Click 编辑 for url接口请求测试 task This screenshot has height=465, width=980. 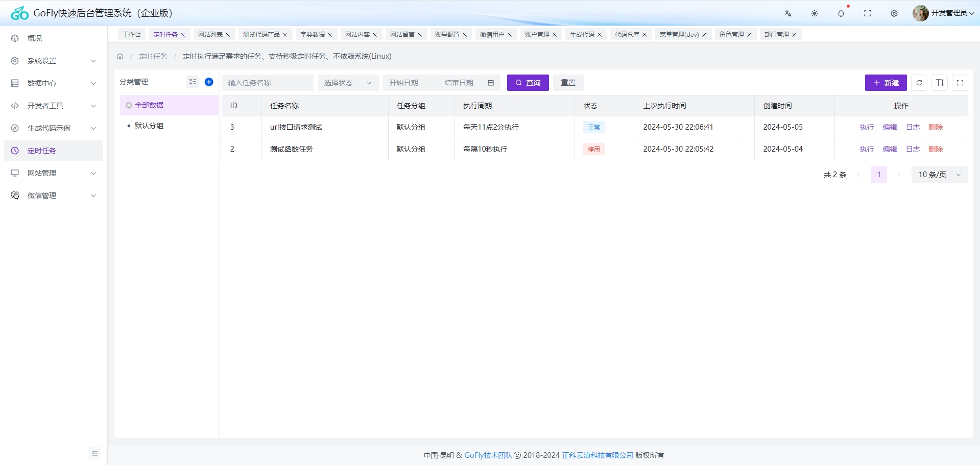(x=890, y=127)
